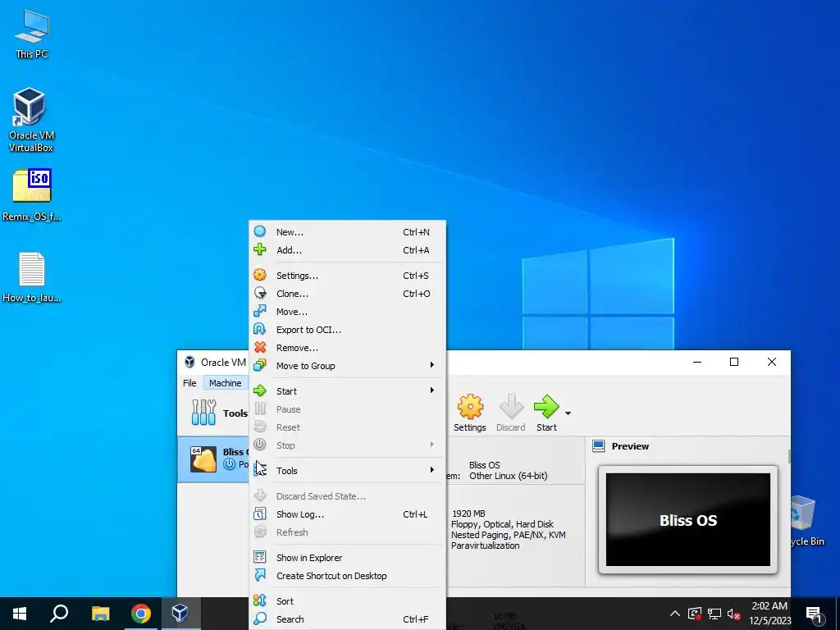The width and height of the screenshot is (840, 630).
Task: Choose Show in Explorer menu entry
Action: [x=347, y=558]
